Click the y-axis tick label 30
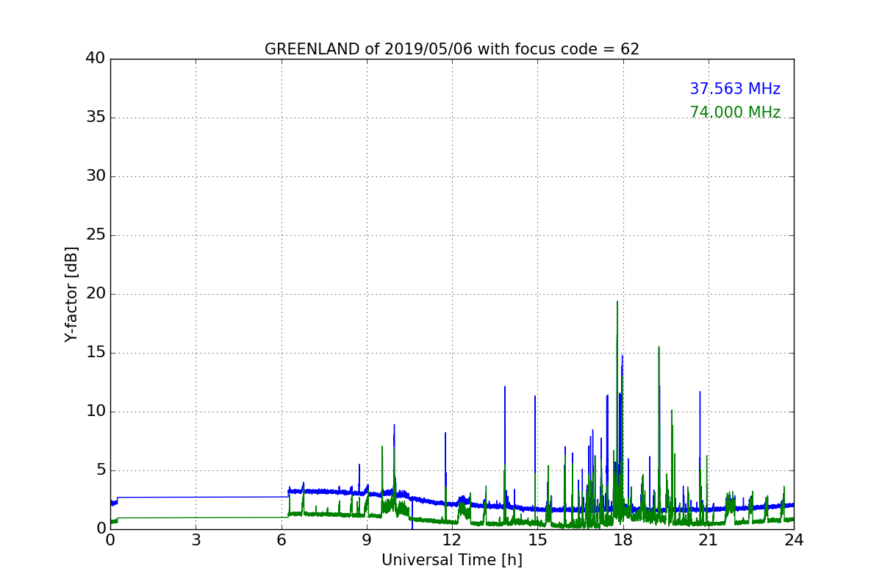882x588 pixels. [95, 176]
